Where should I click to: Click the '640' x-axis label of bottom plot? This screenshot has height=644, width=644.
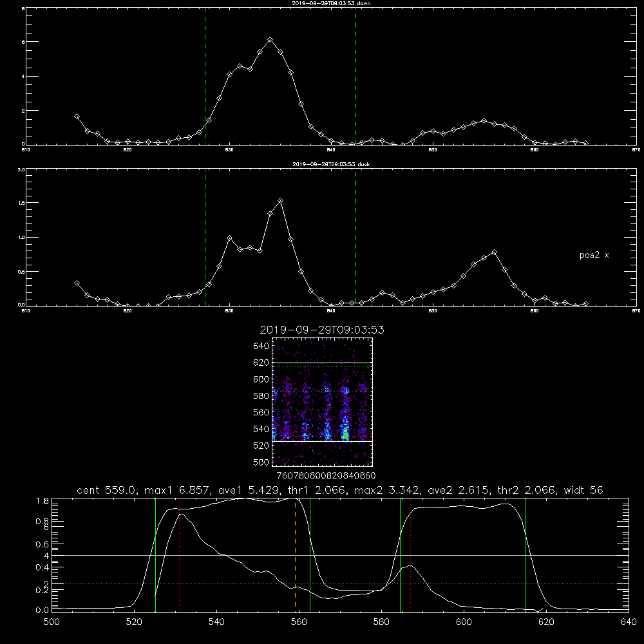click(629, 621)
